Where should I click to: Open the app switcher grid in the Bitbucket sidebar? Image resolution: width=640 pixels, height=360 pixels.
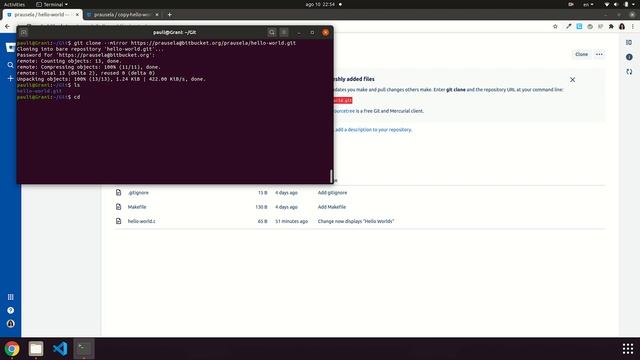tap(11, 297)
